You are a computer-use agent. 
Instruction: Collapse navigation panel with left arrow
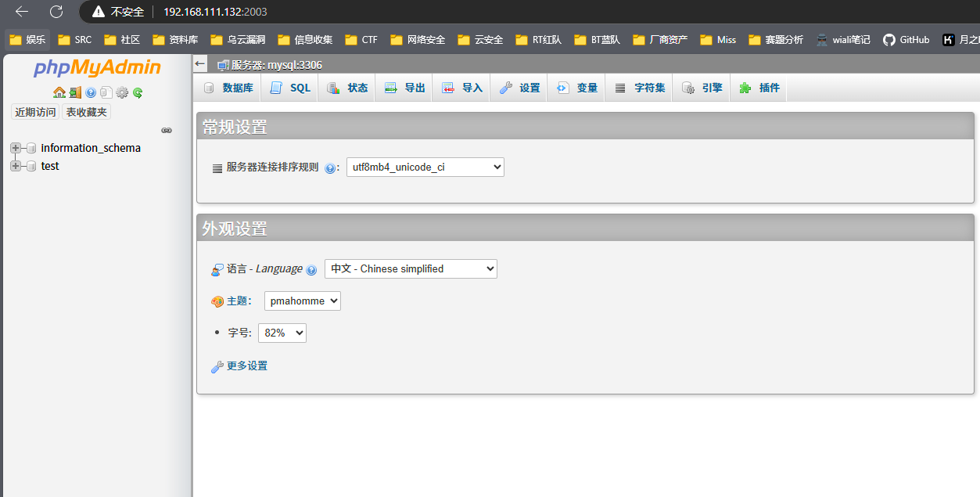click(200, 64)
